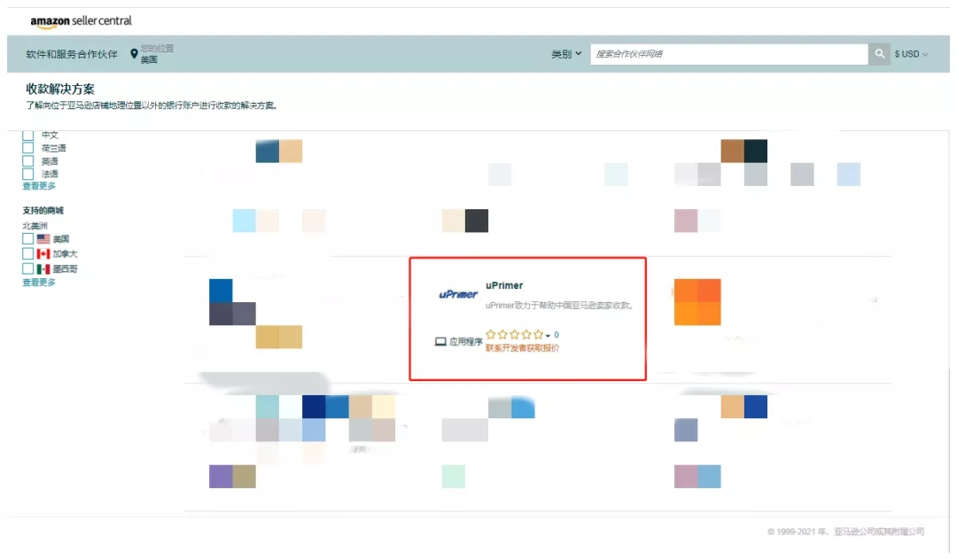Show more marketplaces via 查看更多 below 墨西哥
957x560 pixels.
39,282
